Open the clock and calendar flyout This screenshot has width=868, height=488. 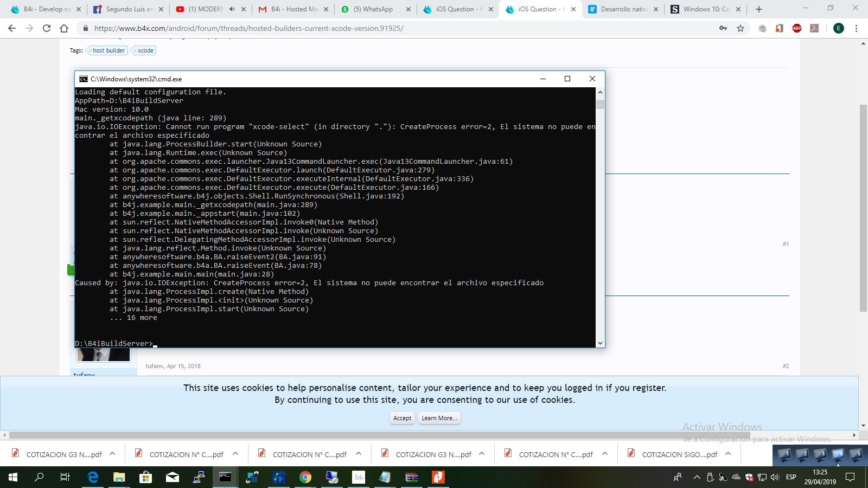pos(820,477)
